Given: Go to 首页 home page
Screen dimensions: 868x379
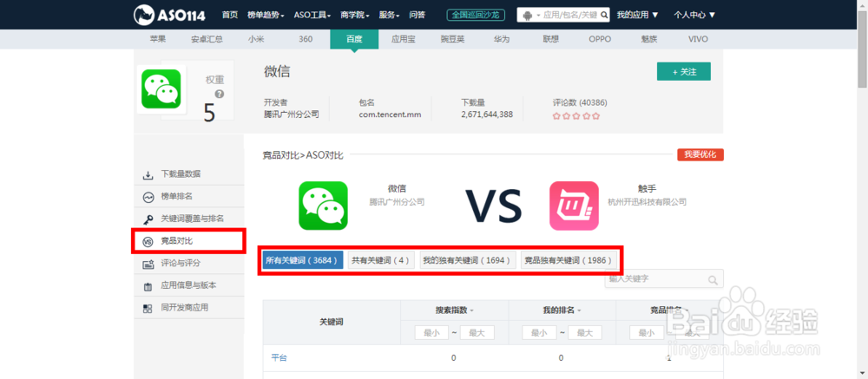Looking at the screenshot, I should [230, 15].
